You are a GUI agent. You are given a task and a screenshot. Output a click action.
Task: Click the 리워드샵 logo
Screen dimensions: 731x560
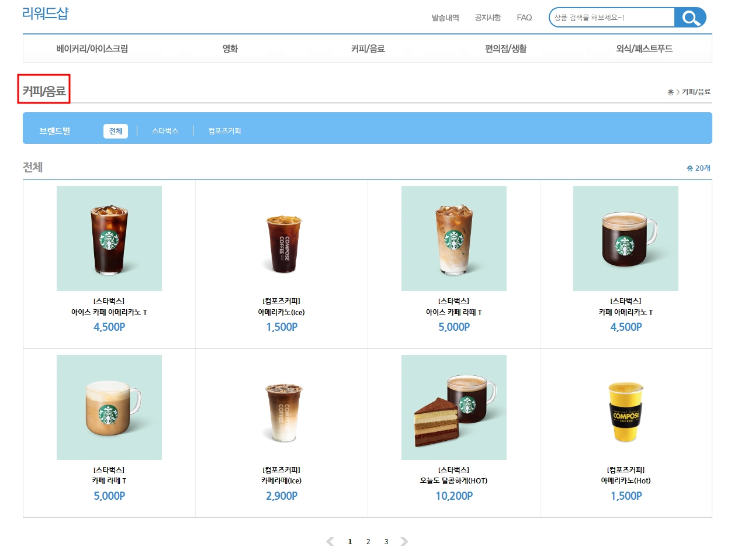coord(45,13)
